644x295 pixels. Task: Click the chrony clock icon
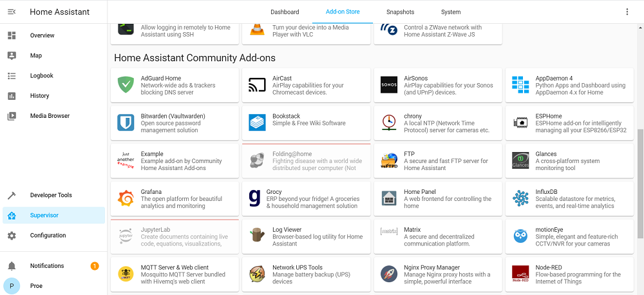pyautogui.click(x=389, y=122)
